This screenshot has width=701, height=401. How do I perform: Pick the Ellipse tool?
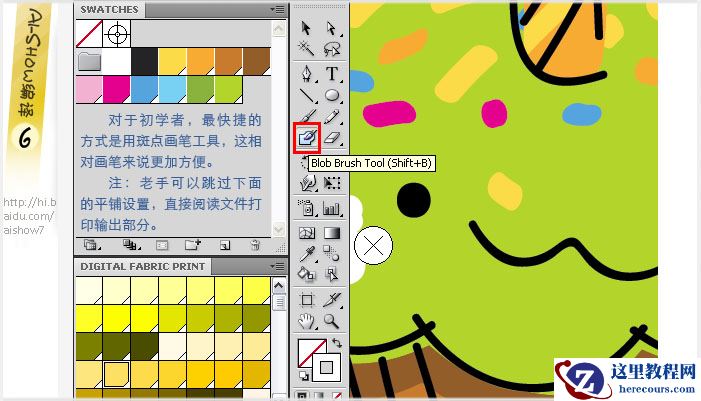pos(332,95)
